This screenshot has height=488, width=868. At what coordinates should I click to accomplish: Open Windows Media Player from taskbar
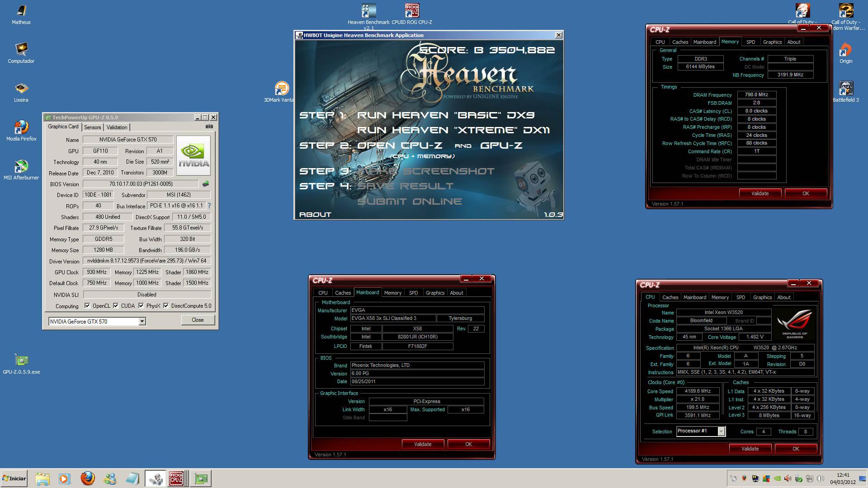64,479
